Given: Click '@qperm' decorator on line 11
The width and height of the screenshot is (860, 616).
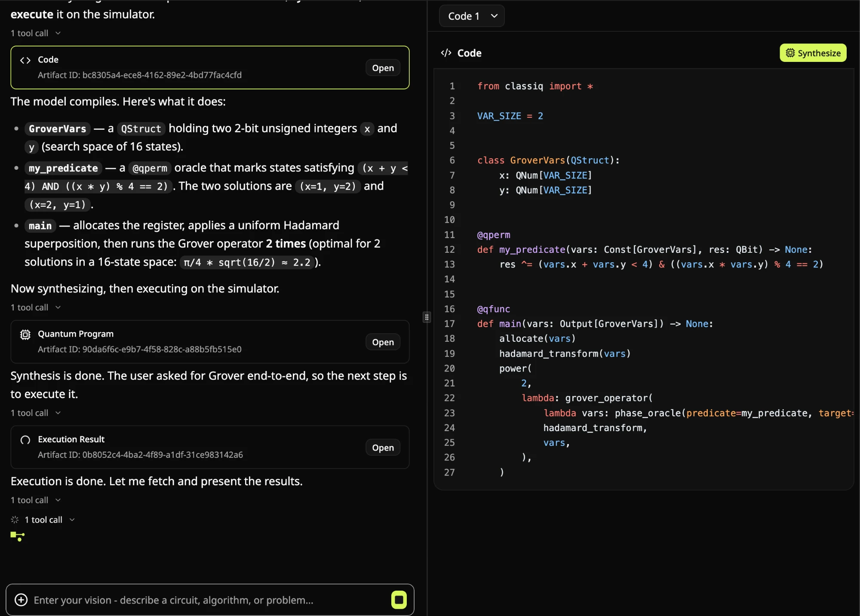Looking at the screenshot, I should 494,235.
